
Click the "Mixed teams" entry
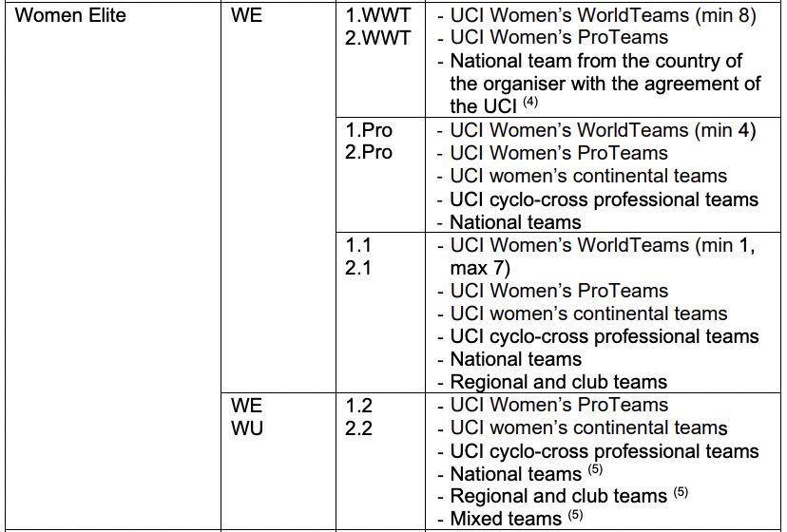point(505,519)
